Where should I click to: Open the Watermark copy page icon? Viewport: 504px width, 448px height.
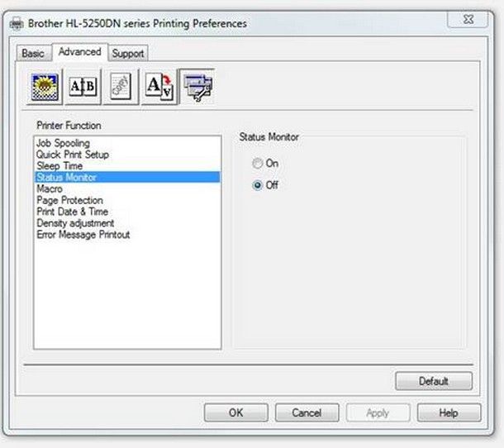pos(121,87)
